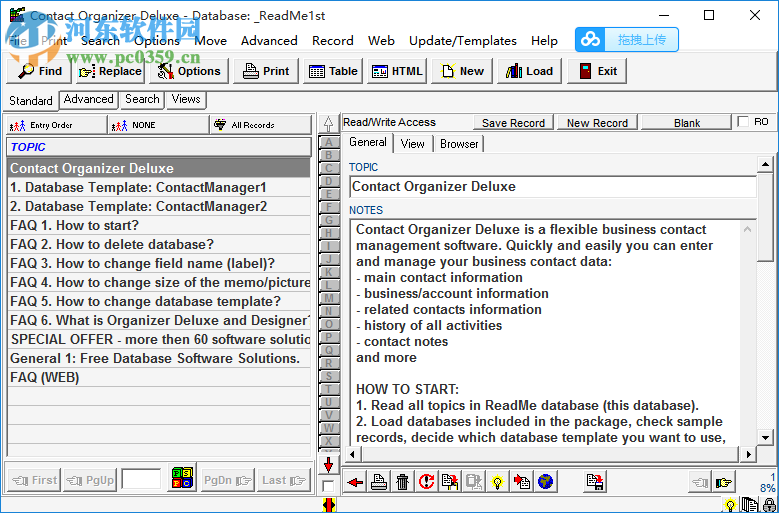Click the Save Record button

coord(513,123)
